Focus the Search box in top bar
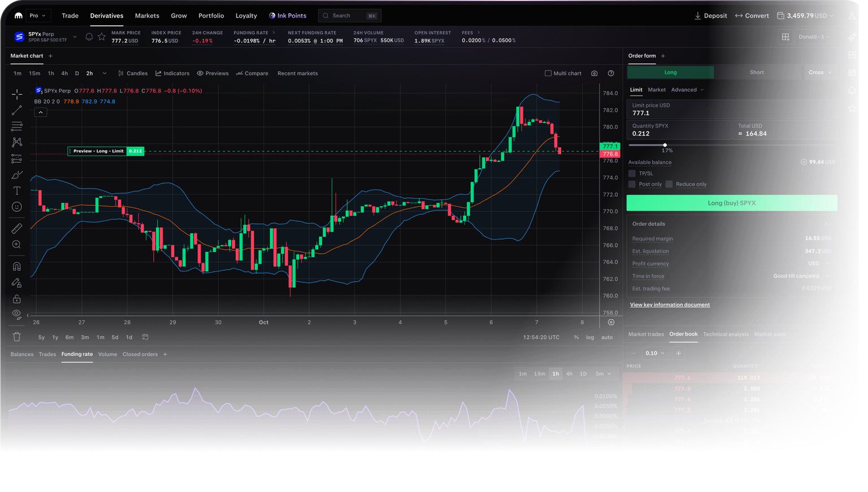The width and height of the screenshot is (868, 492). tap(350, 16)
